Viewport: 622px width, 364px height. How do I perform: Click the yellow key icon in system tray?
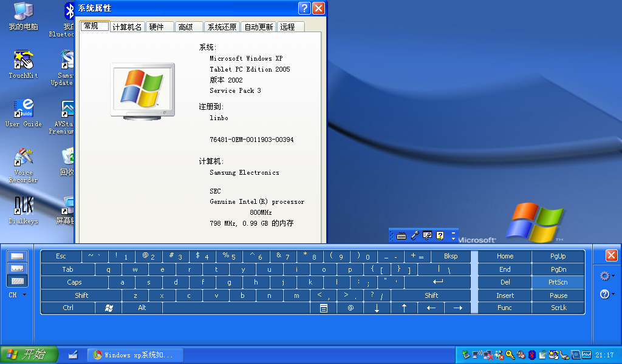[510, 356]
